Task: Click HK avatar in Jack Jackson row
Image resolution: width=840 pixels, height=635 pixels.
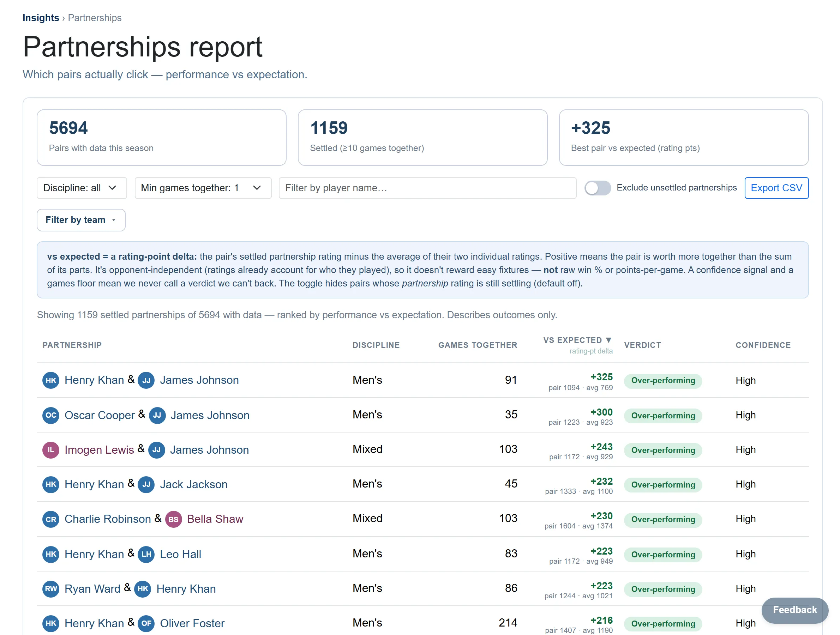Action: pyautogui.click(x=51, y=484)
